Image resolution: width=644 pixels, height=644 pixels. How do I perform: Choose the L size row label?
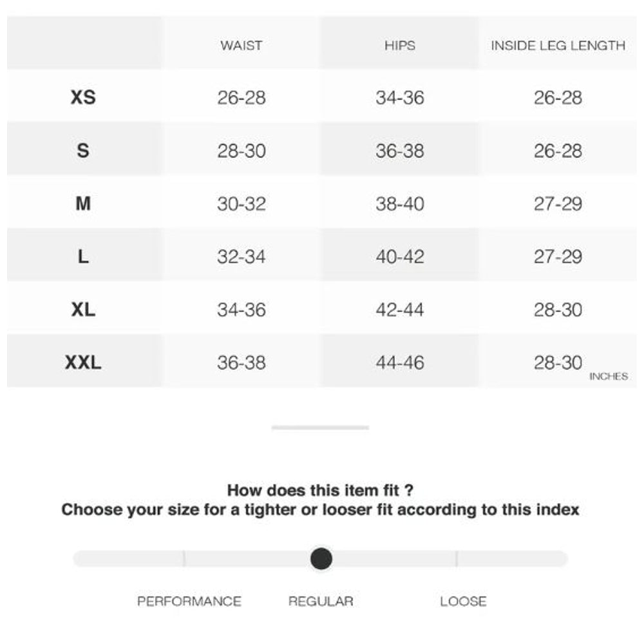tap(83, 257)
